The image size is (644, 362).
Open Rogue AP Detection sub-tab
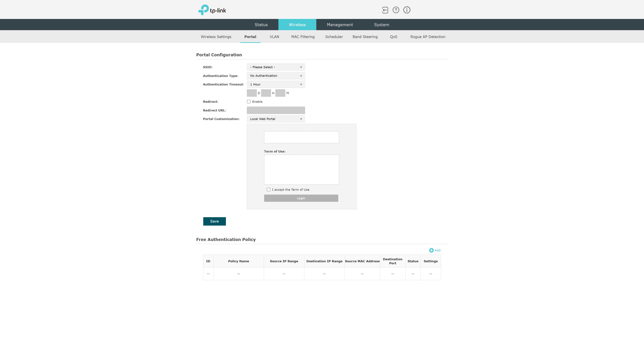[427, 37]
